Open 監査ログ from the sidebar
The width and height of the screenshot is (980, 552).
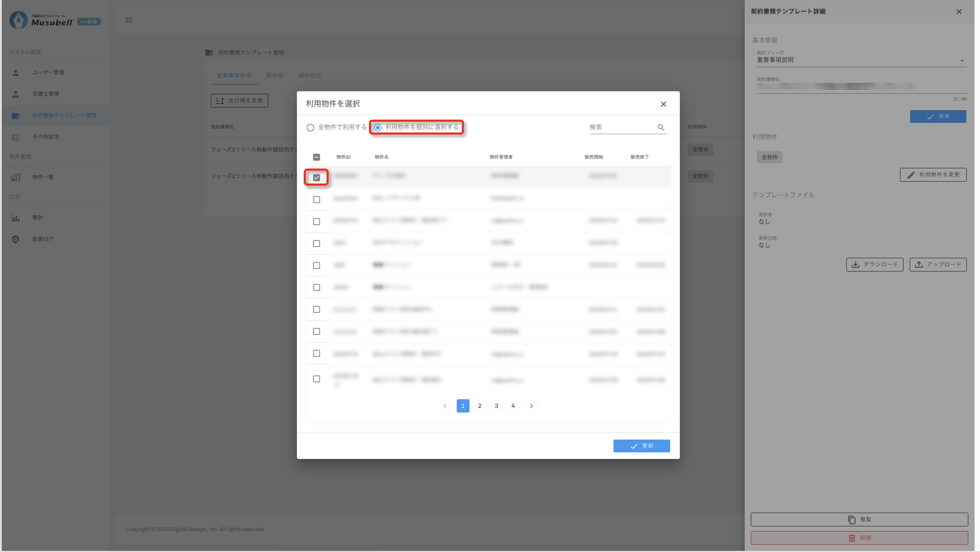click(x=42, y=239)
